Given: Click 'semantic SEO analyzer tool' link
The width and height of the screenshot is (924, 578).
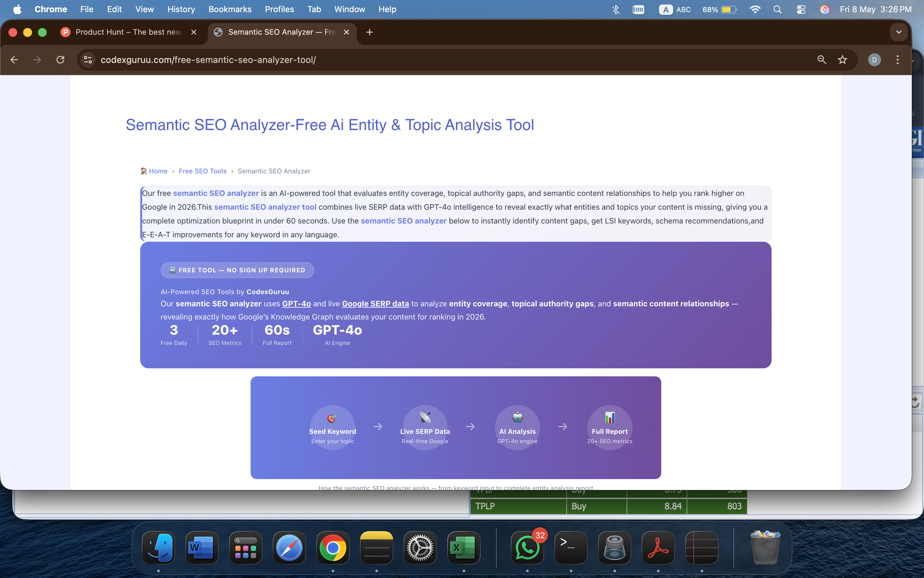Looking at the screenshot, I should [265, 207].
